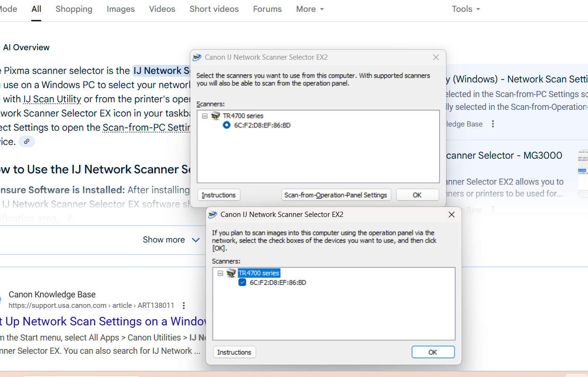This screenshot has height=377, width=588.
Task: Close the lower Scanner Selector EX2 dialog
Action: (x=451, y=215)
